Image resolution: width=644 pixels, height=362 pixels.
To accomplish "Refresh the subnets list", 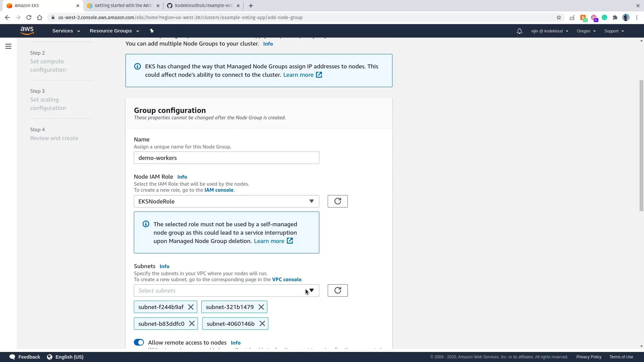I will pos(337,290).
